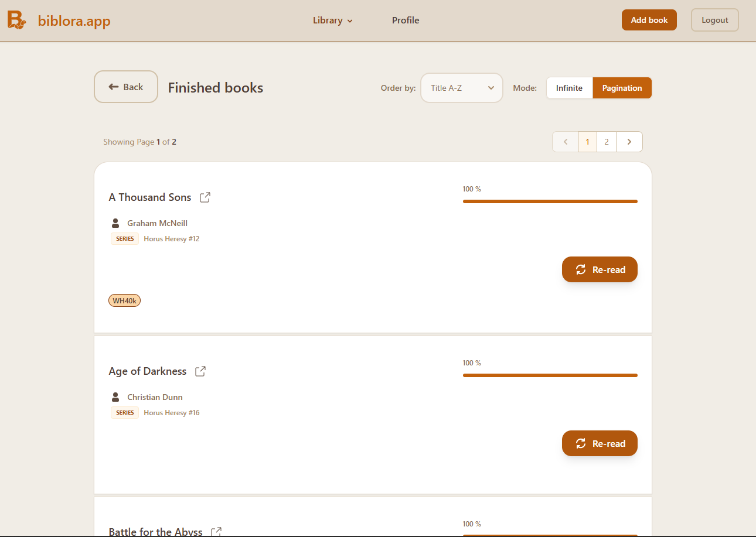
Task: Expand the Library menu
Action: click(x=332, y=20)
